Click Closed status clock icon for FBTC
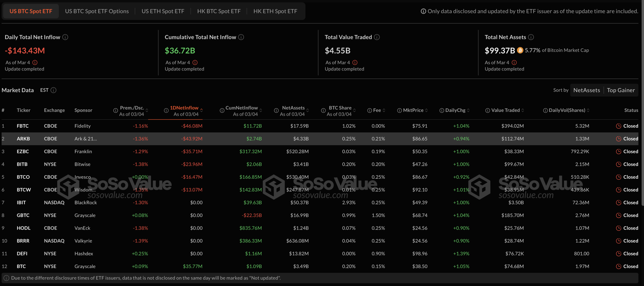The height and width of the screenshot is (286, 644). coord(619,126)
